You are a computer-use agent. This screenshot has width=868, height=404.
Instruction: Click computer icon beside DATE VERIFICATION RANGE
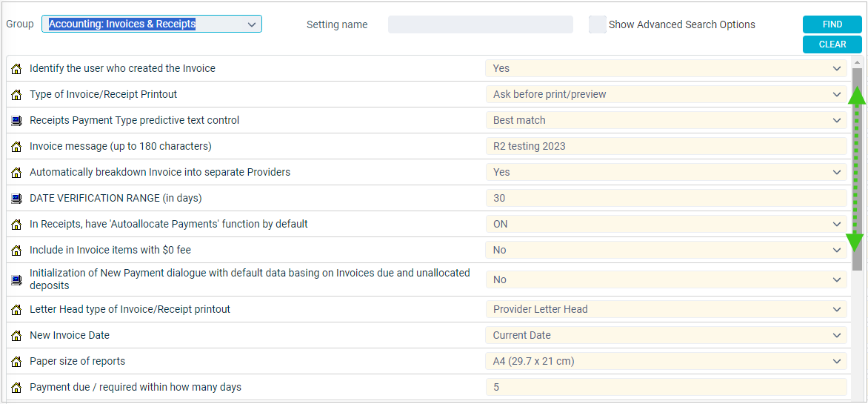pyautogui.click(x=16, y=198)
